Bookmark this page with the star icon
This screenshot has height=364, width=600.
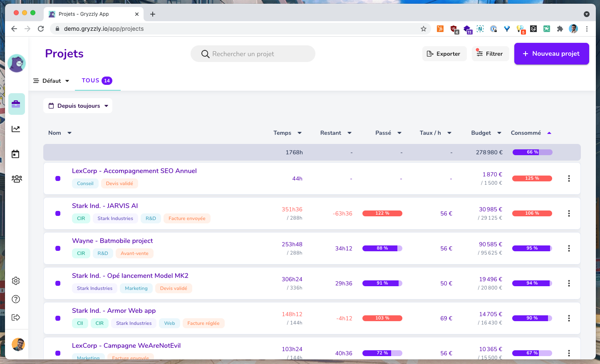pyautogui.click(x=424, y=29)
